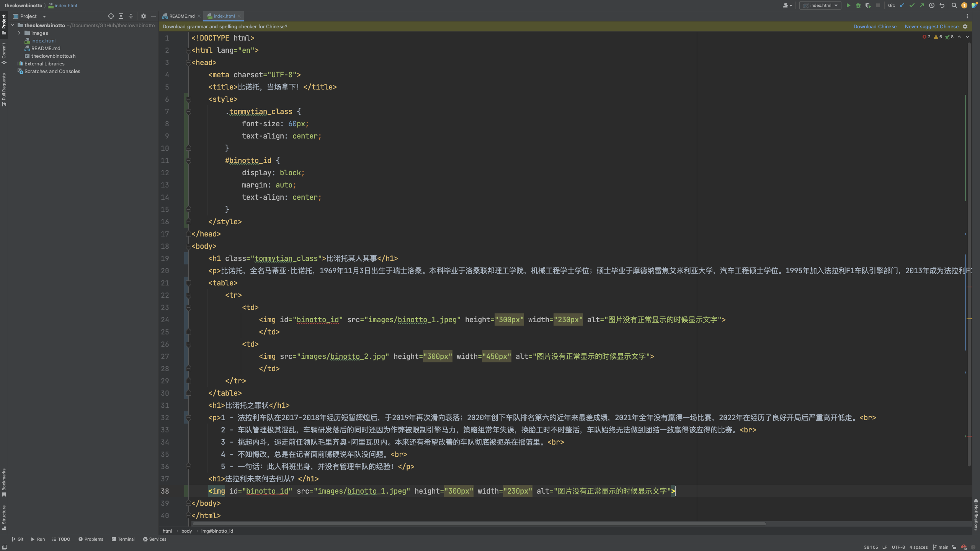Push commits with green up-right arrow
The image size is (980, 551).
[922, 5]
